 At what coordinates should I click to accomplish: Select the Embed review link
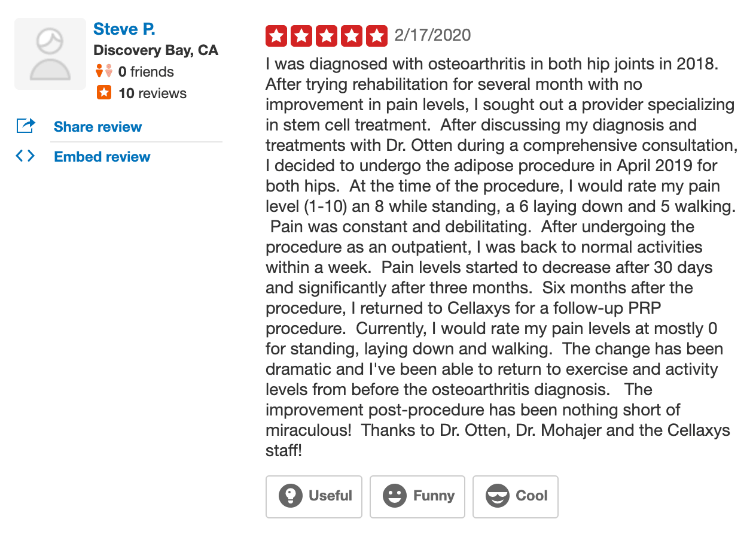point(102,157)
